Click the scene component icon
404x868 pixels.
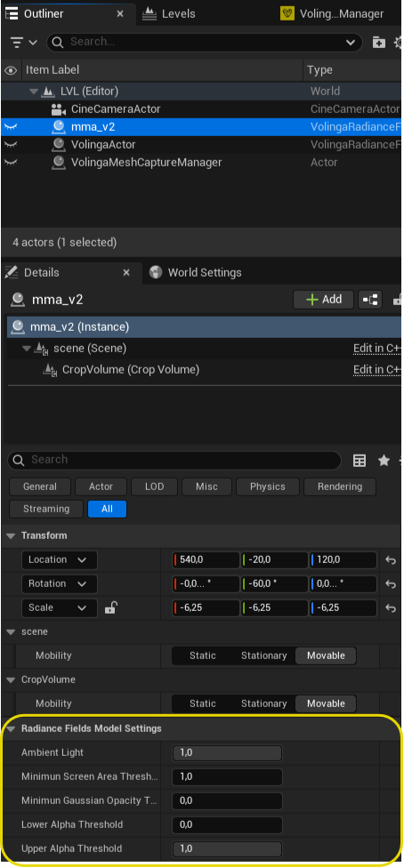pos(41,349)
